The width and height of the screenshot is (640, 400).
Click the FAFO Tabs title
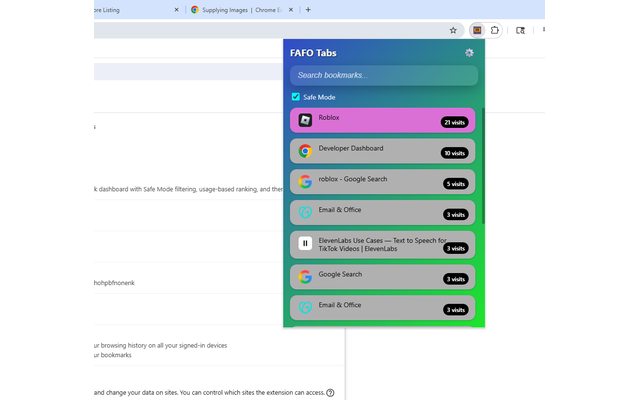pos(313,53)
